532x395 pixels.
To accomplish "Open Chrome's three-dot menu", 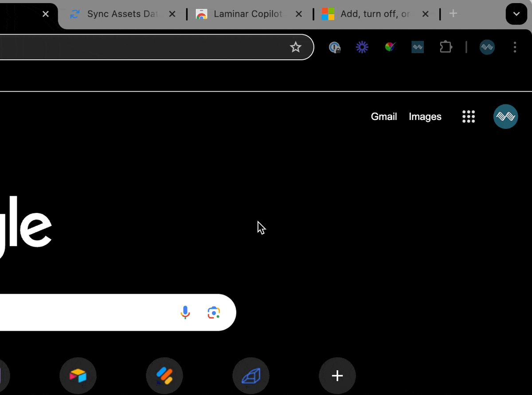I will (x=515, y=47).
